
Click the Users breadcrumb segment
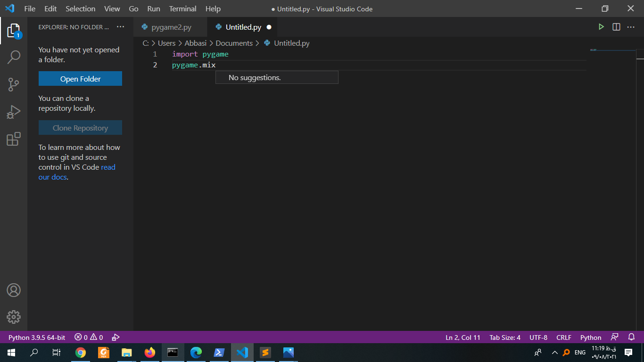(x=166, y=43)
